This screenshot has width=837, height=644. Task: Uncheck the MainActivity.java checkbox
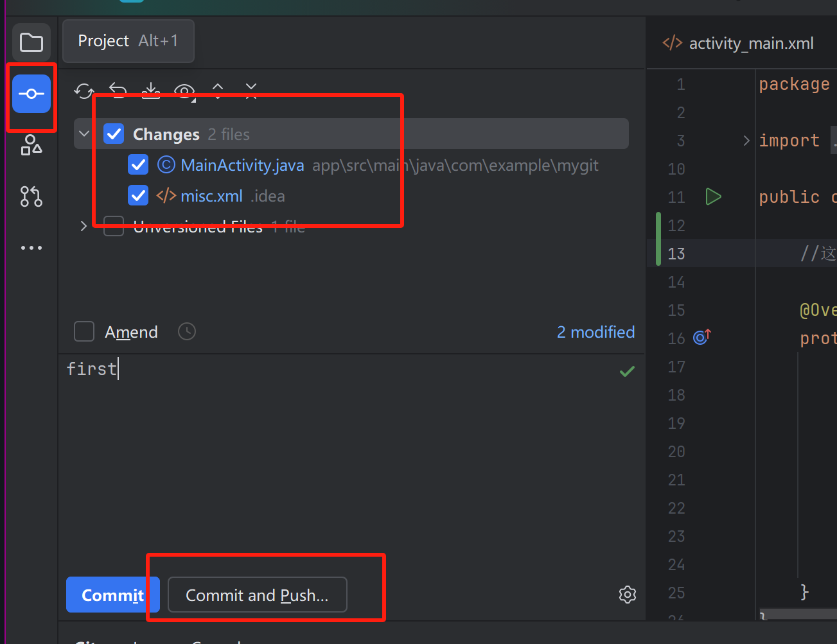click(x=138, y=164)
